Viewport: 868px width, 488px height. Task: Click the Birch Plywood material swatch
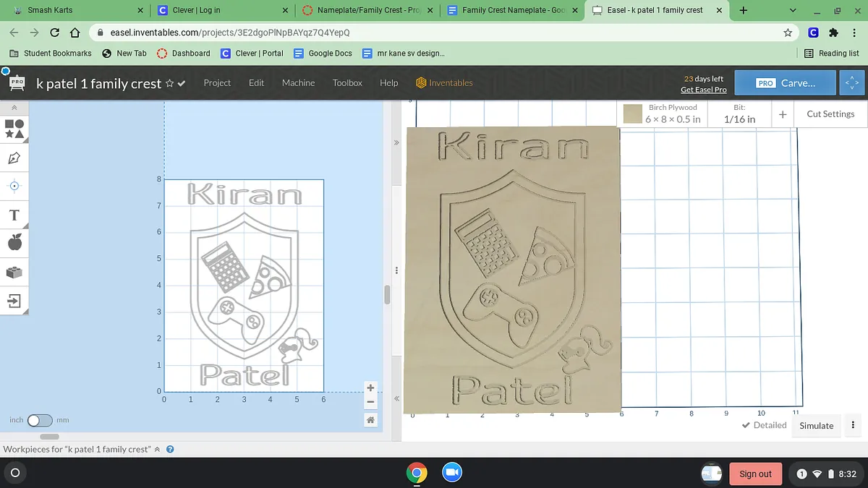(633, 114)
